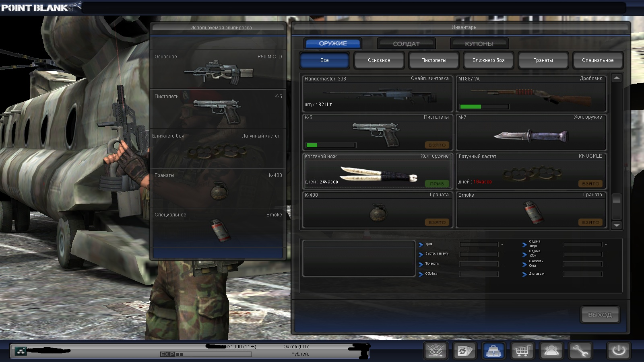This screenshot has height=362, width=644.
Task: Select K-400 Граната card in inventory
Action: tap(378, 210)
